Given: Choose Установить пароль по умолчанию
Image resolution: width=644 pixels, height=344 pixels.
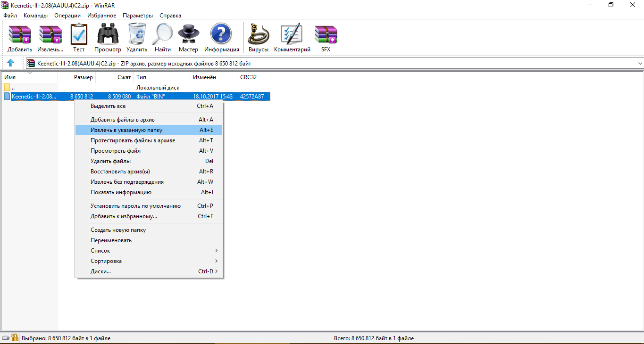Looking at the screenshot, I should coord(149,206).
